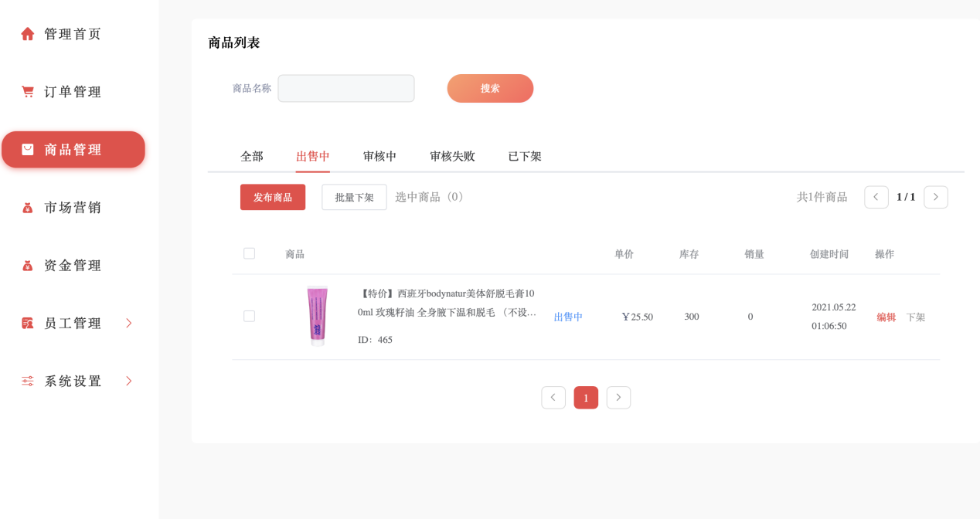Select 商品管理 sidebar item
The image size is (980, 519).
[73, 150]
